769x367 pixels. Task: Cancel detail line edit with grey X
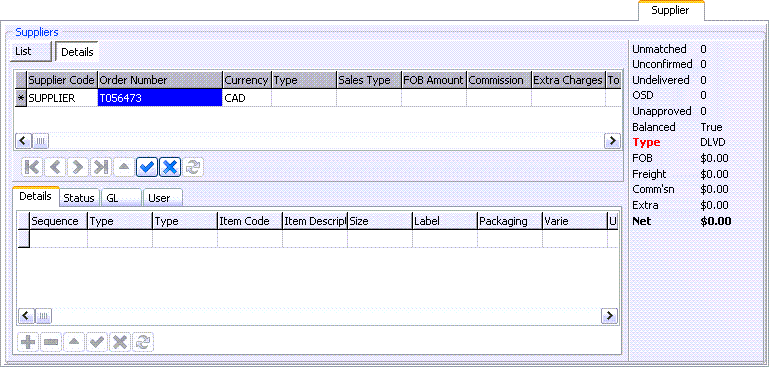[120, 342]
